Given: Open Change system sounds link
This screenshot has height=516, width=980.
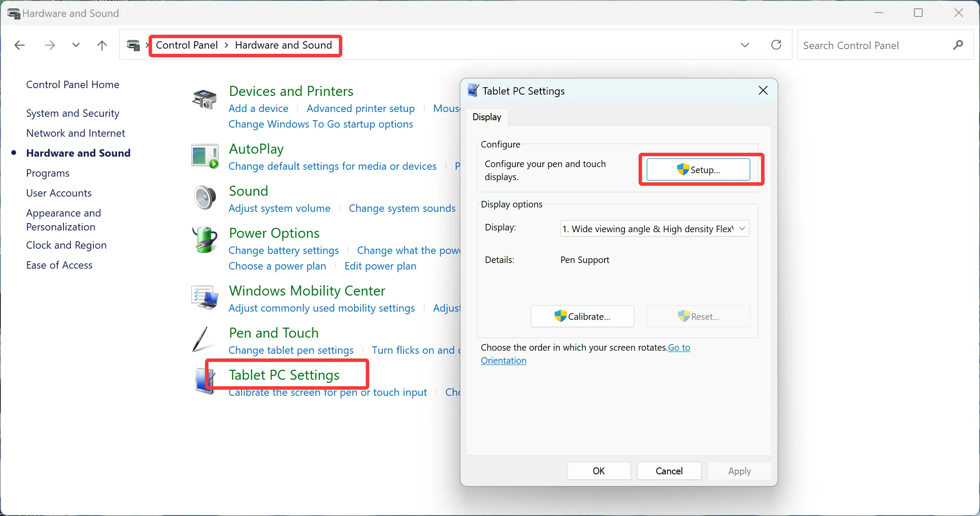Looking at the screenshot, I should pyautogui.click(x=402, y=208).
